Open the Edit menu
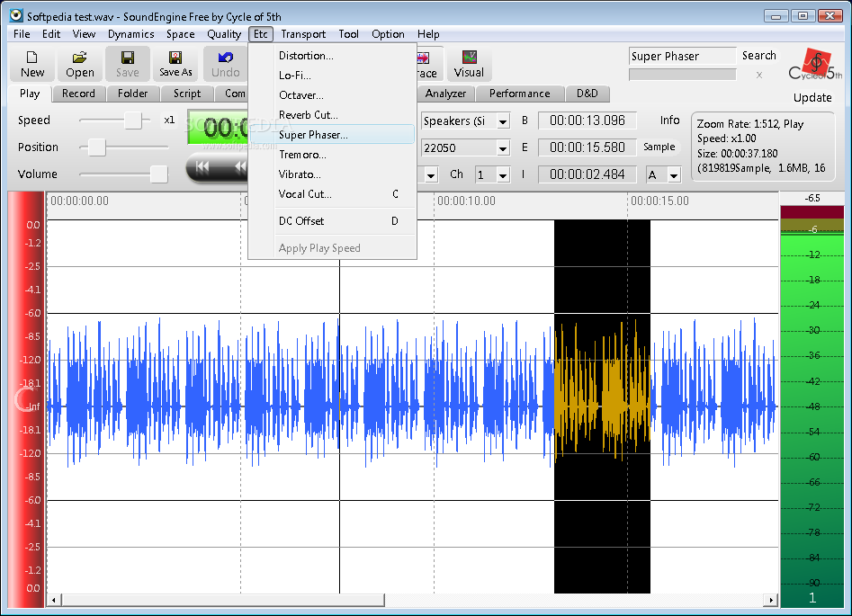This screenshot has height=616, width=852. tap(51, 34)
